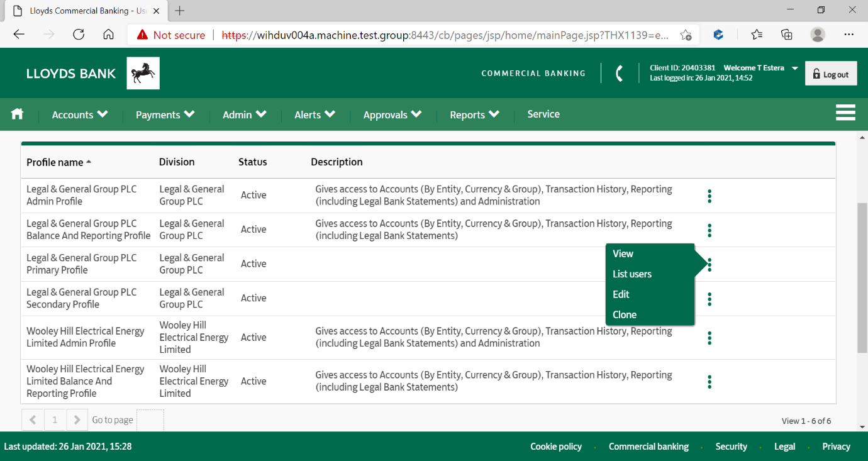Close actions menu via Primary Profile dots icon
This screenshot has height=461, width=868.
pyautogui.click(x=709, y=265)
